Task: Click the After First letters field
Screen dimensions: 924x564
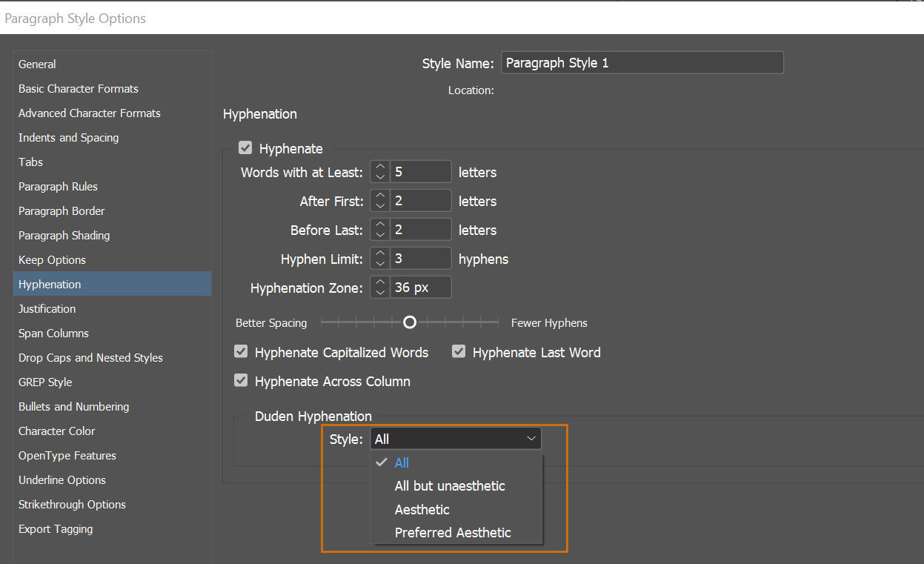Action: 420,201
